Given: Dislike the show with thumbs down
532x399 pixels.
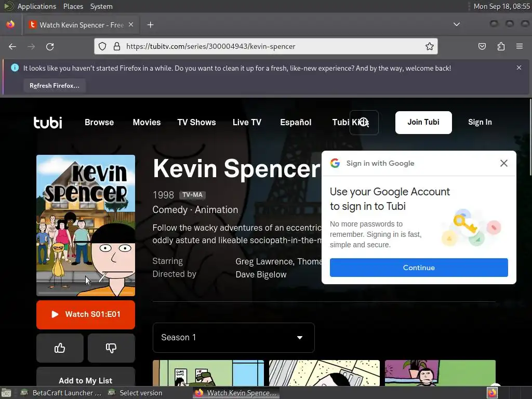Looking at the screenshot, I should click(x=111, y=348).
